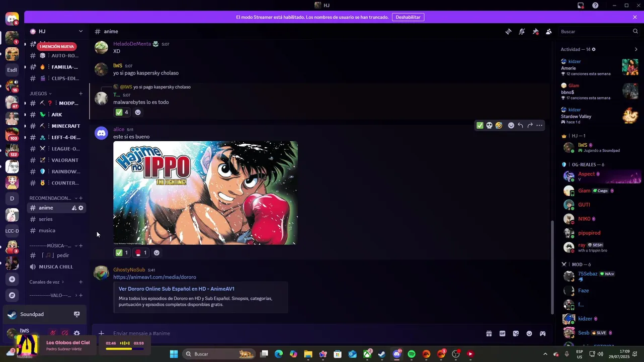Expand Canales de voz category
The height and width of the screenshot is (362, 644).
[x=47, y=282]
